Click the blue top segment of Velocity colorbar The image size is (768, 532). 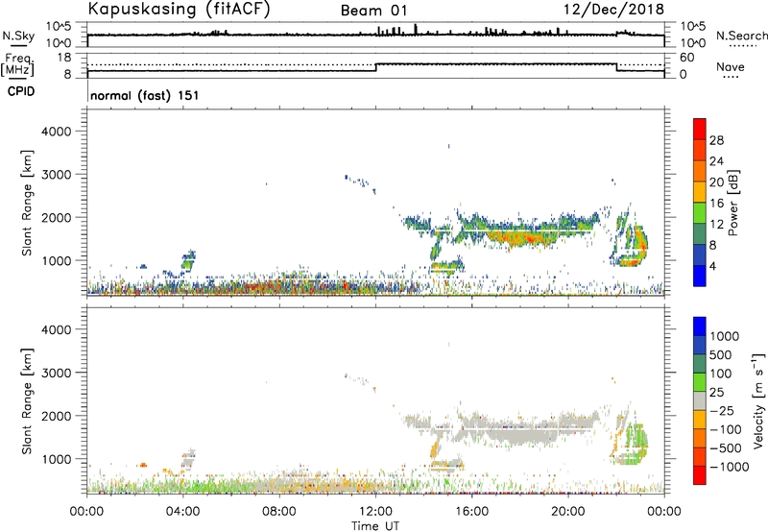[x=700, y=326]
